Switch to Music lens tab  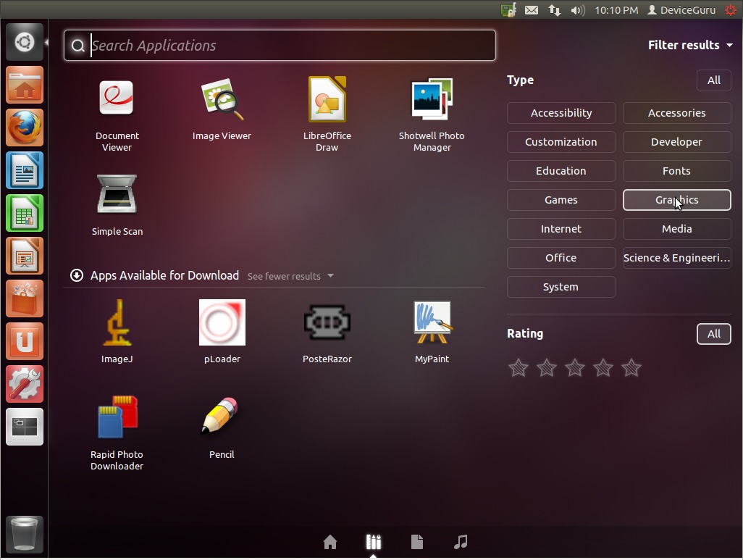[461, 541]
